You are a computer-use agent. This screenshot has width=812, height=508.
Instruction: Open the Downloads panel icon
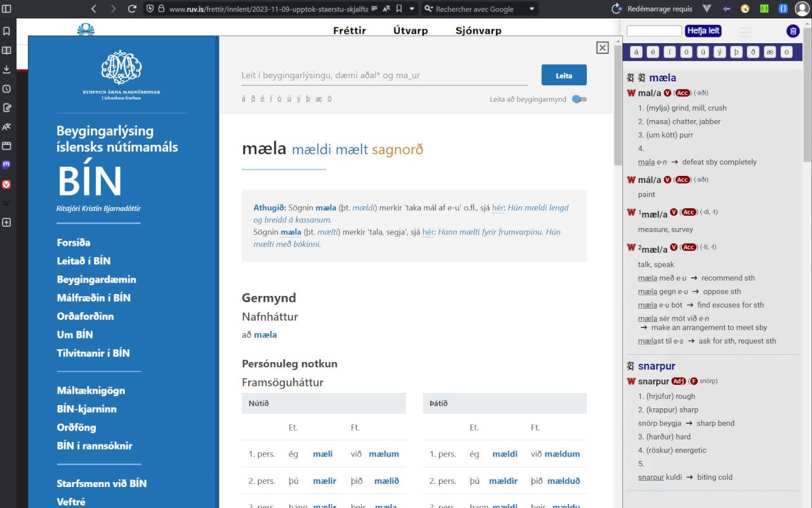pos(7,69)
